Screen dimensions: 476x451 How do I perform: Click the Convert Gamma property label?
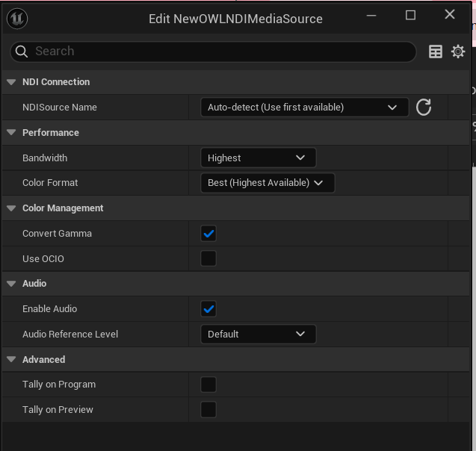57,233
